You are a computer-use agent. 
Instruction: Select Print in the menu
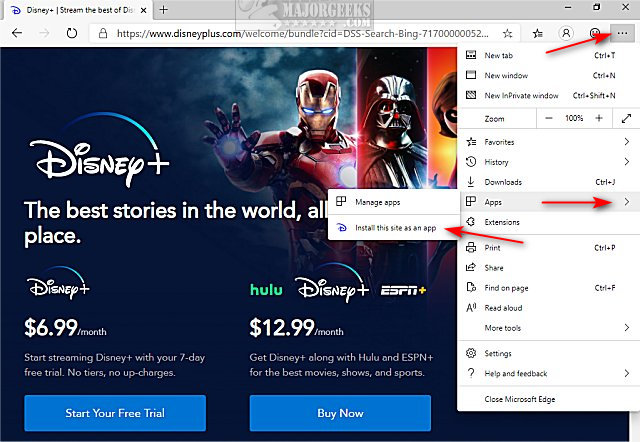pos(549,248)
